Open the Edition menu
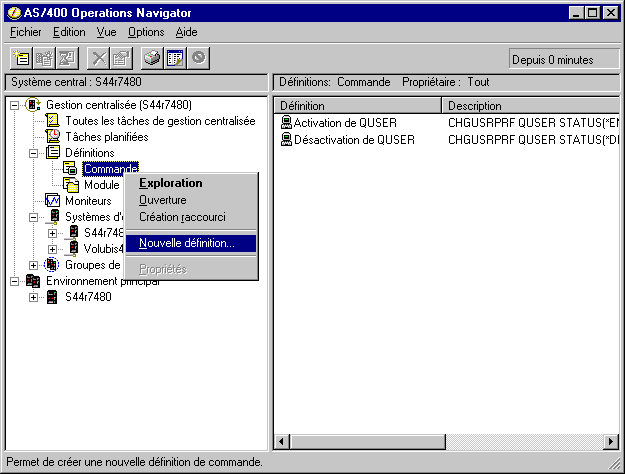Screen dimensions: 625x474 pos(69,32)
